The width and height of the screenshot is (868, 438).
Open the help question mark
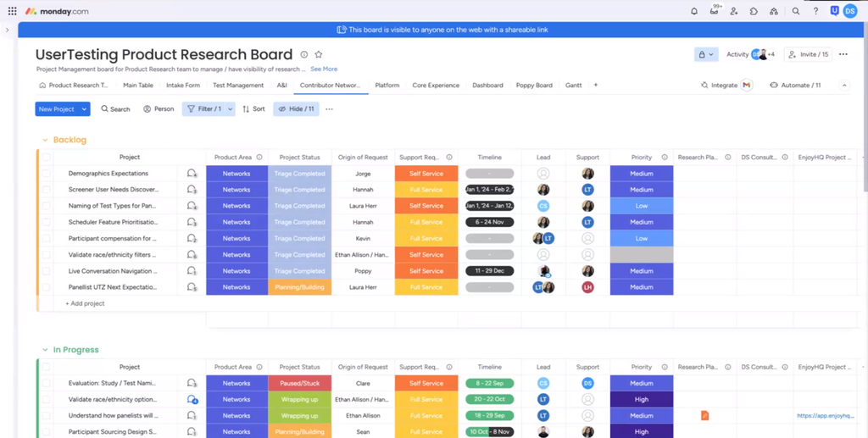pos(816,11)
